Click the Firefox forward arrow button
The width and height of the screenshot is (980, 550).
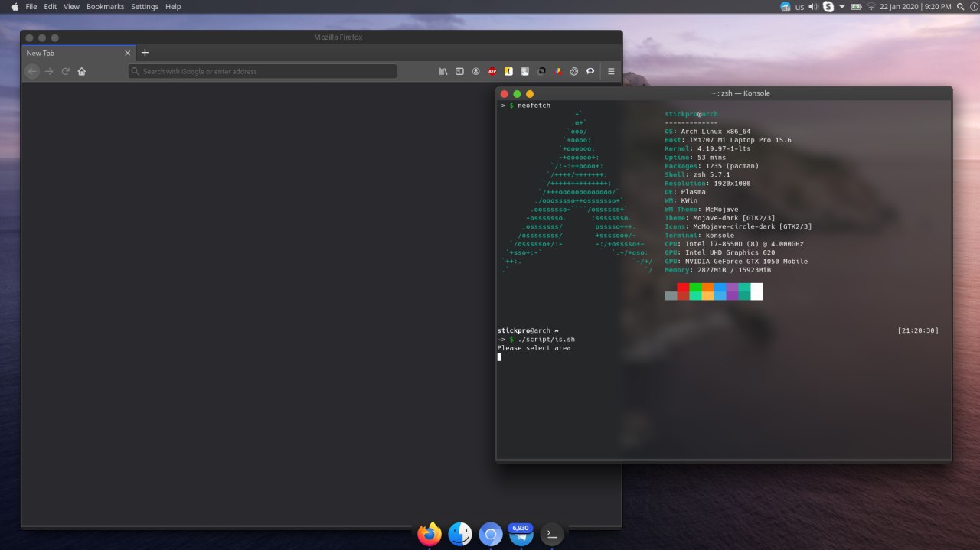point(49,71)
